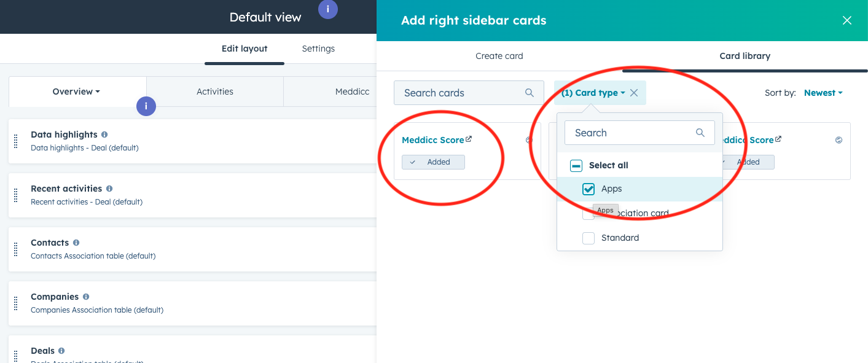This screenshot has height=363, width=868.
Task: Click the app icon on the Meddicc Score card
Action: (528, 140)
